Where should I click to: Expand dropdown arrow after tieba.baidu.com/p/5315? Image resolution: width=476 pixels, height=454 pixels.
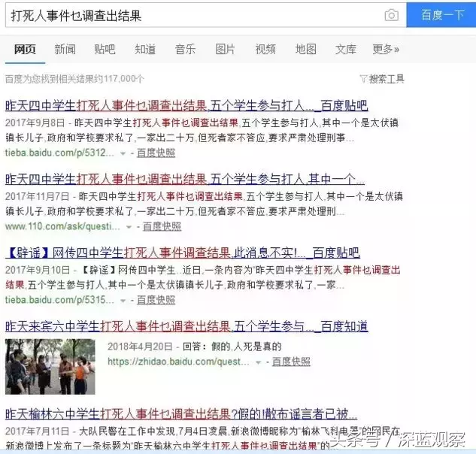(123, 301)
